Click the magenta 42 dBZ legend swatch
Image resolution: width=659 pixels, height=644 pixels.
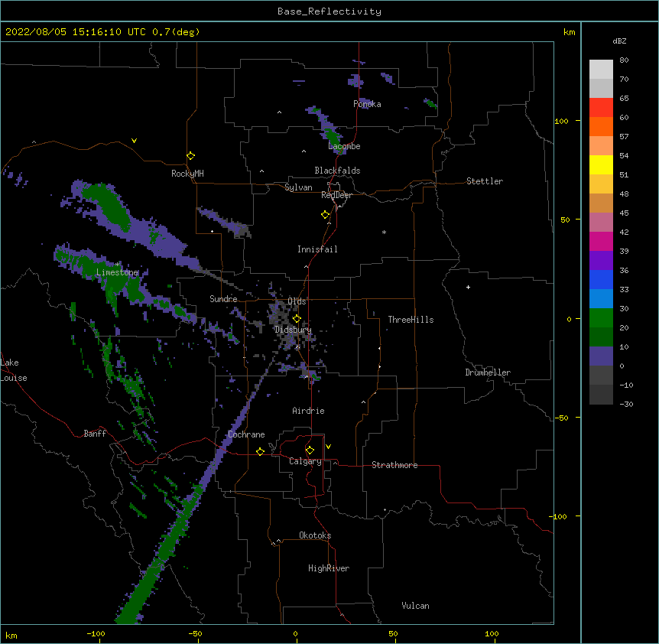click(x=601, y=241)
